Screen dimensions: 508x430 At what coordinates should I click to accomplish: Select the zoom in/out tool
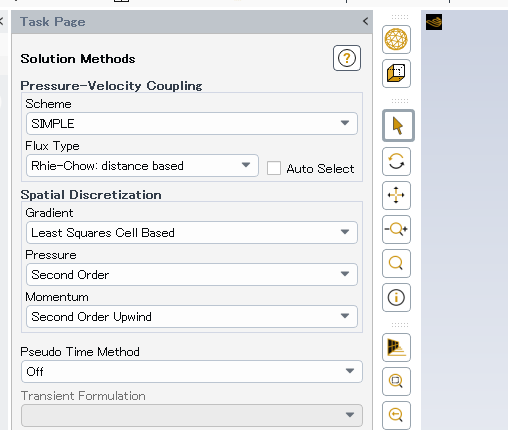[x=396, y=229]
